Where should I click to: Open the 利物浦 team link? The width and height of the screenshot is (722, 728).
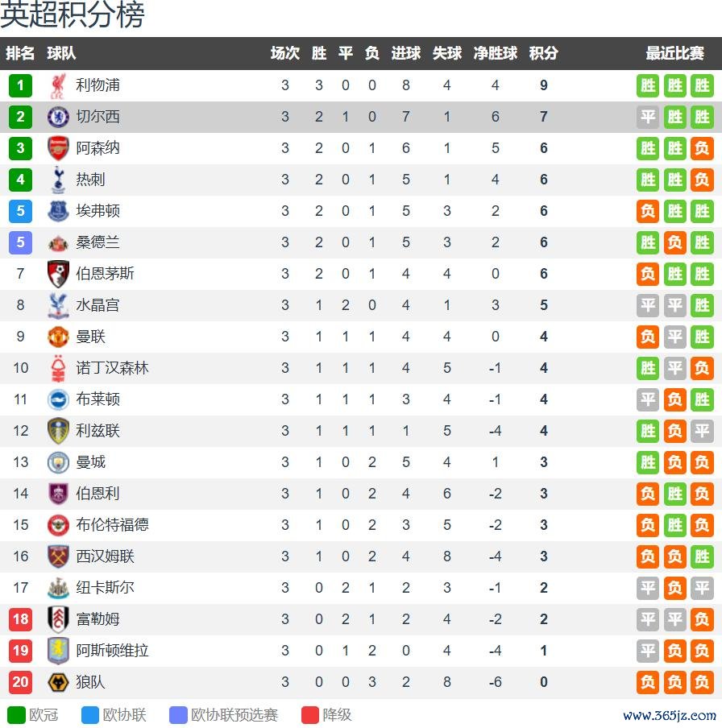pyautogui.click(x=98, y=85)
